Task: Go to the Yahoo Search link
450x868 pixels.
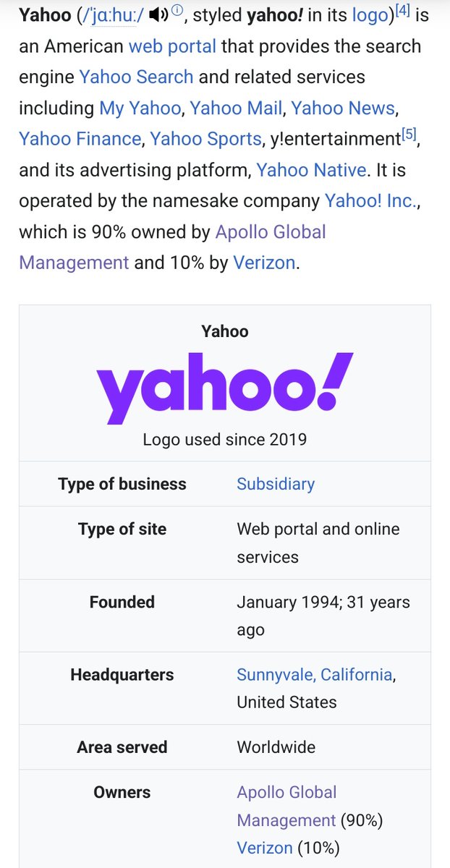Action: (136, 77)
